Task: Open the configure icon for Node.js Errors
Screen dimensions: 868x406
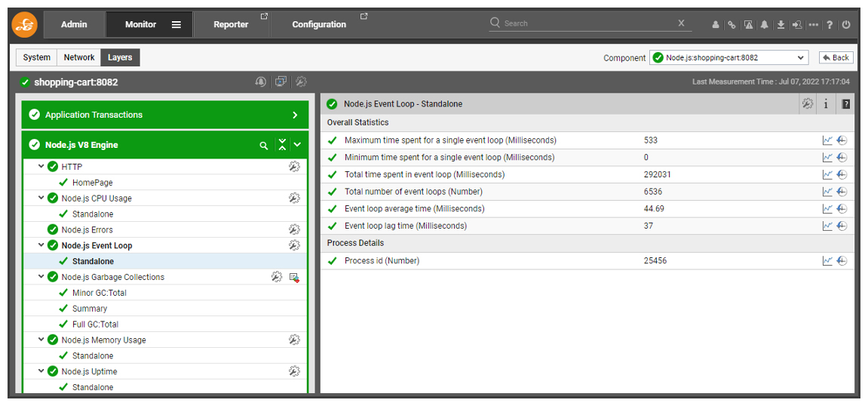Action: tap(295, 229)
